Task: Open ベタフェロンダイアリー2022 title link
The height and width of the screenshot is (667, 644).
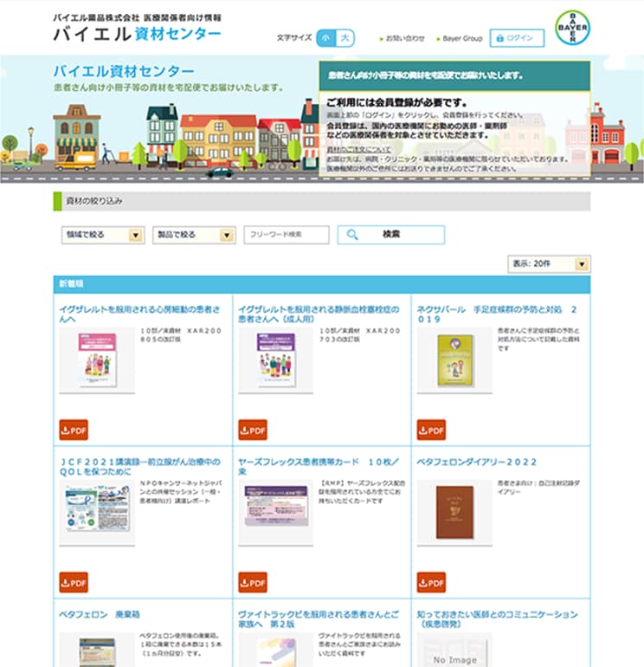Action: (x=477, y=462)
